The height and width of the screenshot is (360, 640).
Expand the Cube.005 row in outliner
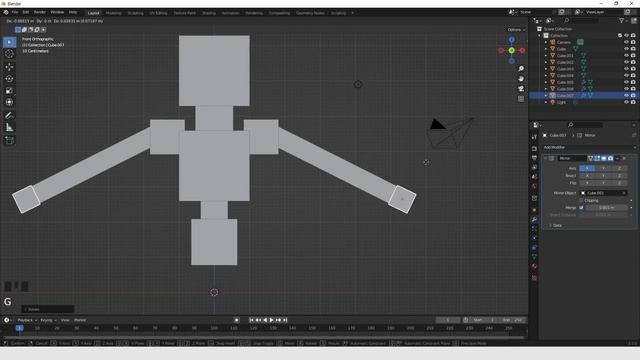click(x=546, y=82)
